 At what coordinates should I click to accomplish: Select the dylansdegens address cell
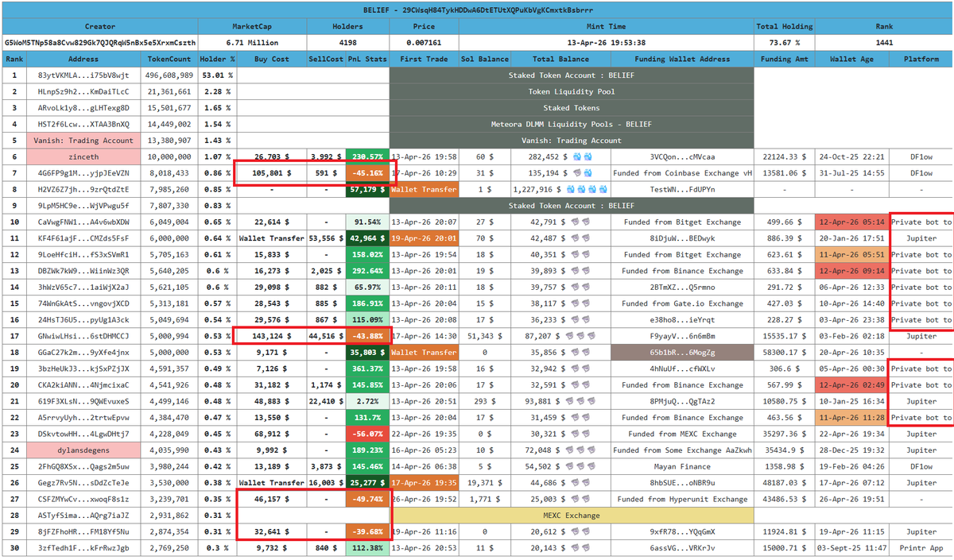(x=83, y=450)
